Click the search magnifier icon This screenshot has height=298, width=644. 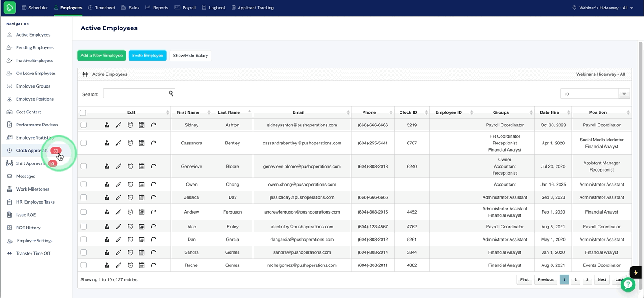click(x=171, y=93)
